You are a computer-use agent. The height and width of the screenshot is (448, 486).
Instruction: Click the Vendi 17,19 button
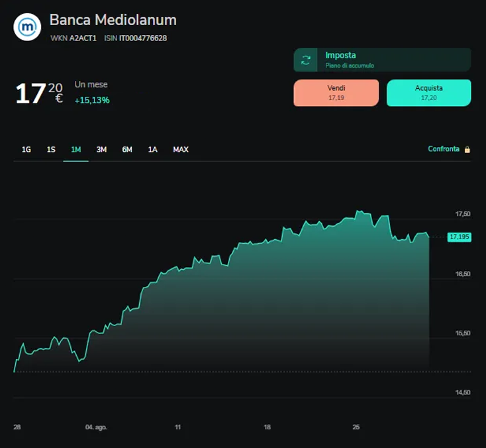tap(336, 93)
